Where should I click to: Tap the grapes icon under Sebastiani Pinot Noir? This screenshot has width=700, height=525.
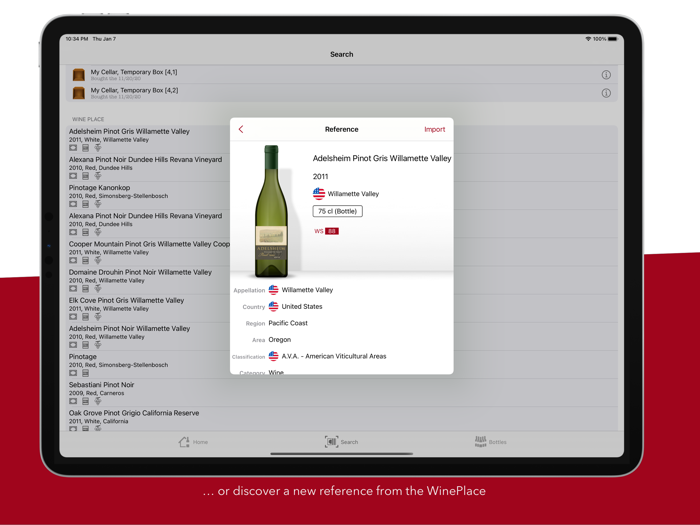point(98,401)
